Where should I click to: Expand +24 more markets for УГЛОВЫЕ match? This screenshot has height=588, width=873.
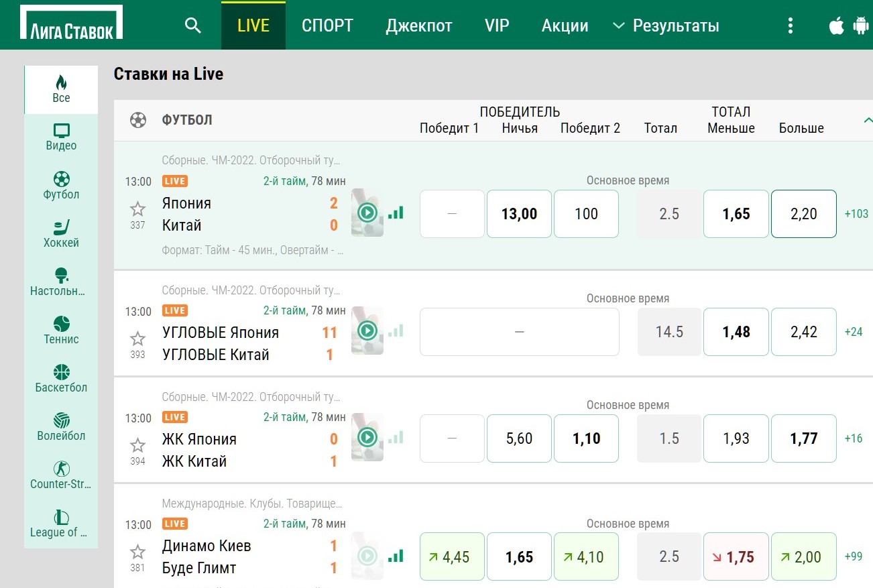coord(854,332)
